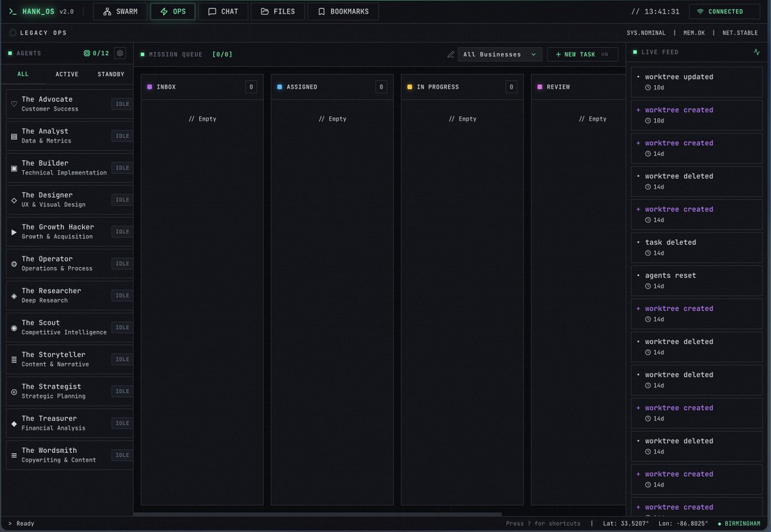Open the BOOKMARKS tab
The image size is (771, 532).
coord(343,12)
